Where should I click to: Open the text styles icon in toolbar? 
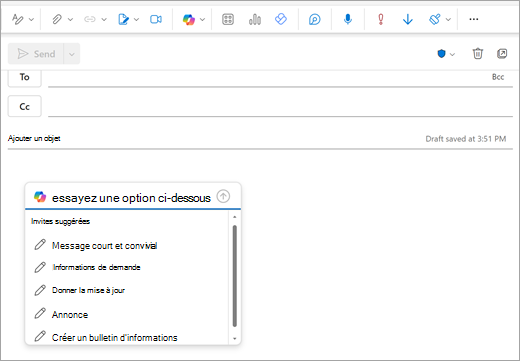17,19
